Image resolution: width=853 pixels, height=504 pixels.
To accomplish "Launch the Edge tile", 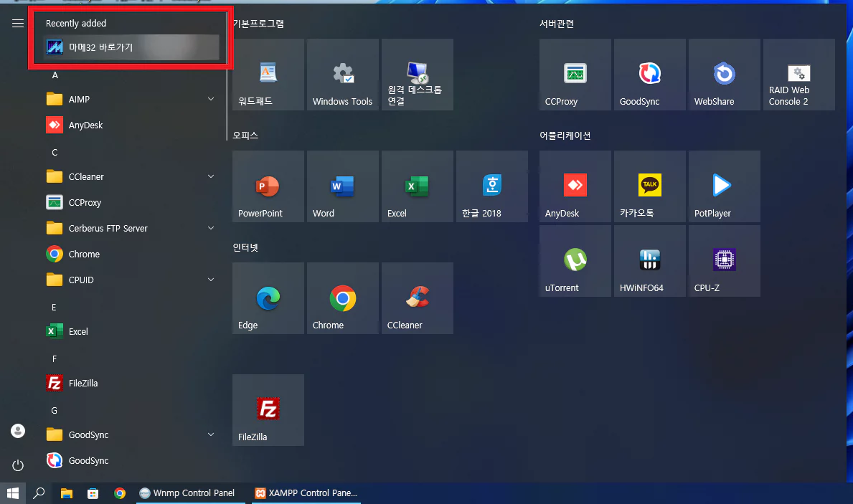I will click(x=268, y=298).
